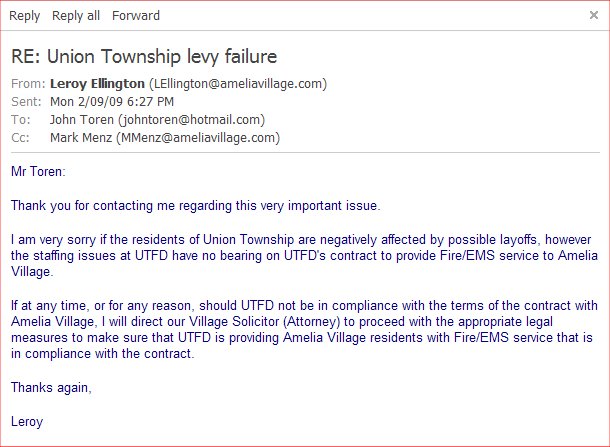Image resolution: width=610 pixels, height=447 pixels.
Task: Click LEllington@ameliavillage.com sender address
Action: coord(238,84)
